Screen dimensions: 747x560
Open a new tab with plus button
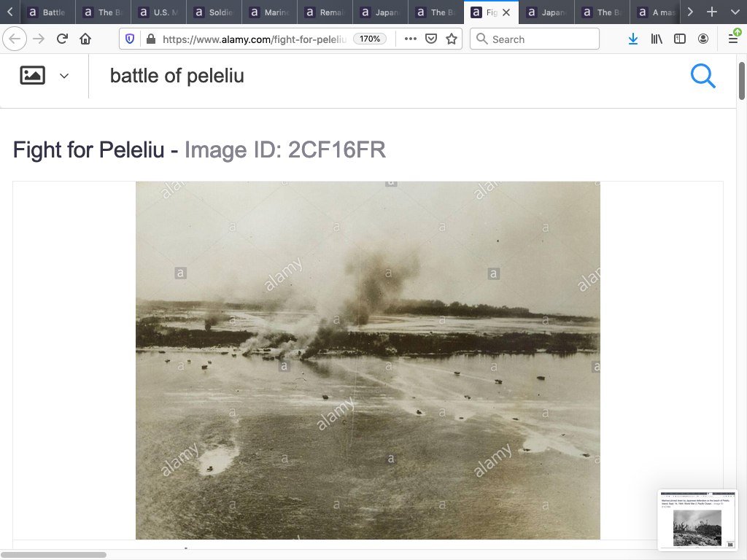pyautogui.click(x=712, y=12)
